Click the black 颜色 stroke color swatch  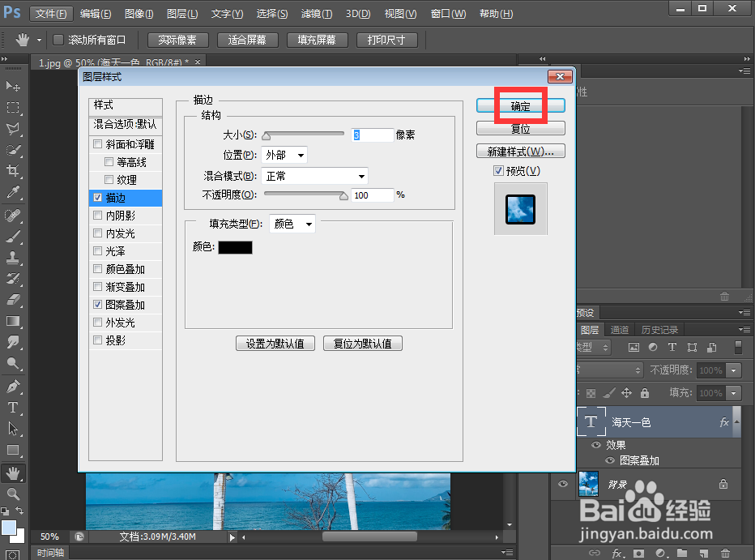pyautogui.click(x=235, y=247)
